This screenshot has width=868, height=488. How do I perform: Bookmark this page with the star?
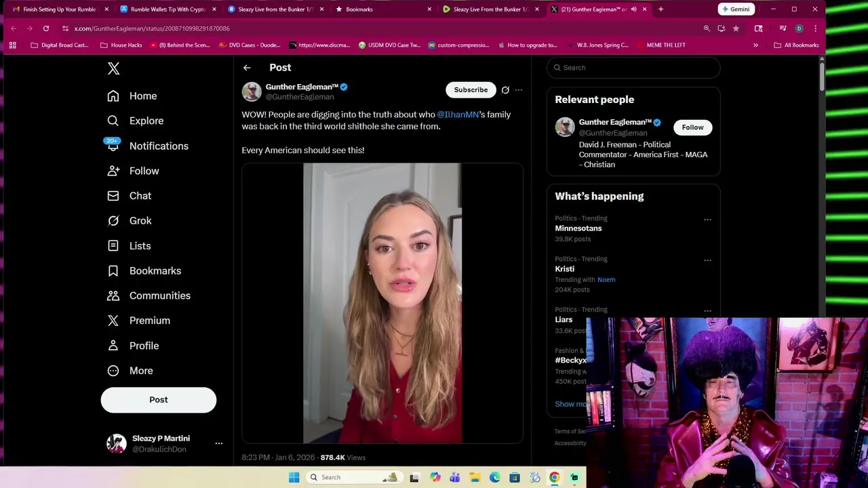[x=736, y=28]
